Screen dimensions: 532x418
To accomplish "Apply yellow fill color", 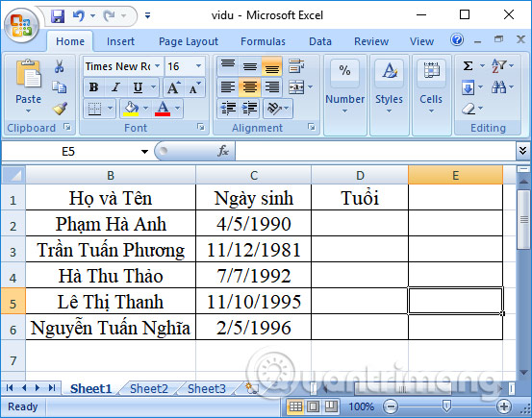I will point(131,109).
